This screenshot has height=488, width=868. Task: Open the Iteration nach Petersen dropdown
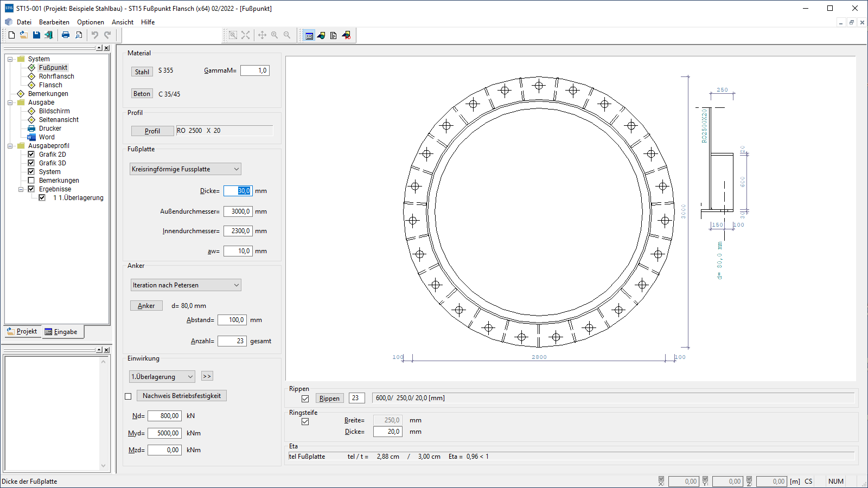(186, 285)
